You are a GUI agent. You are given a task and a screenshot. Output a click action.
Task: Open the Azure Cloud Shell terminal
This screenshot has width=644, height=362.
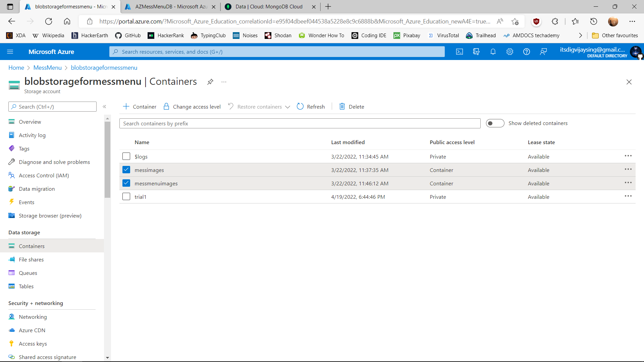click(x=459, y=52)
